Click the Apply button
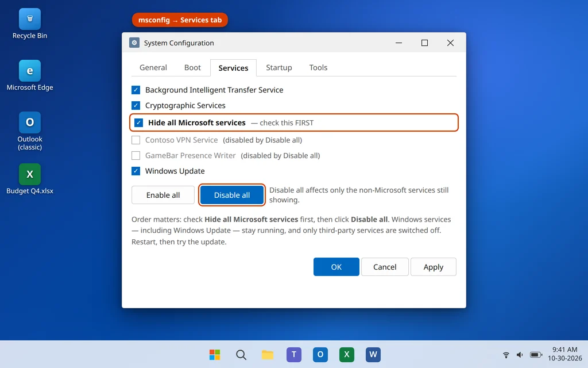The height and width of the screenshot is (368, 588). pyautogui.click(x=434, y=267)
